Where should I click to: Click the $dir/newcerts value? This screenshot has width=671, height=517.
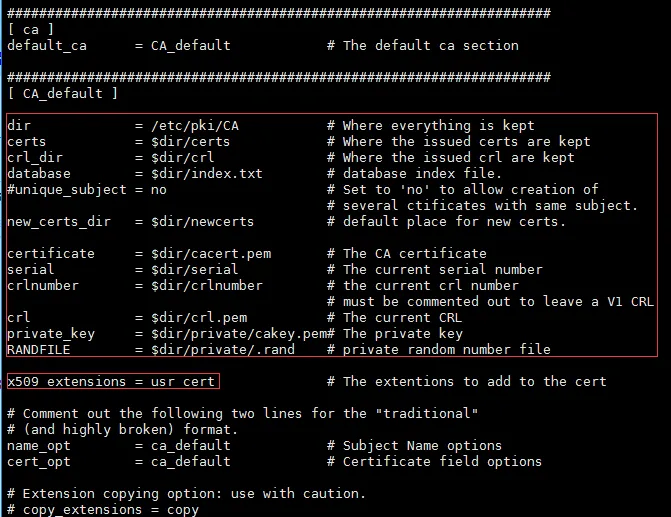(202, 222)
